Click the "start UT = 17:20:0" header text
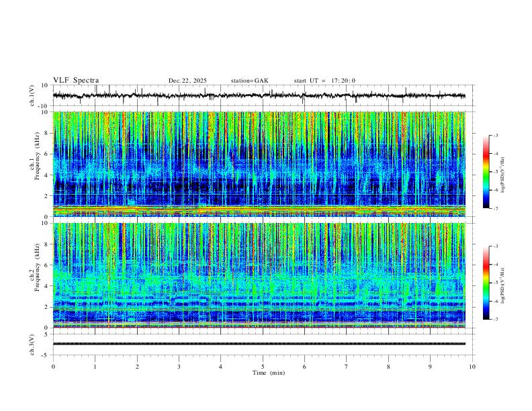Screen dimensions: 532x411 324,81
